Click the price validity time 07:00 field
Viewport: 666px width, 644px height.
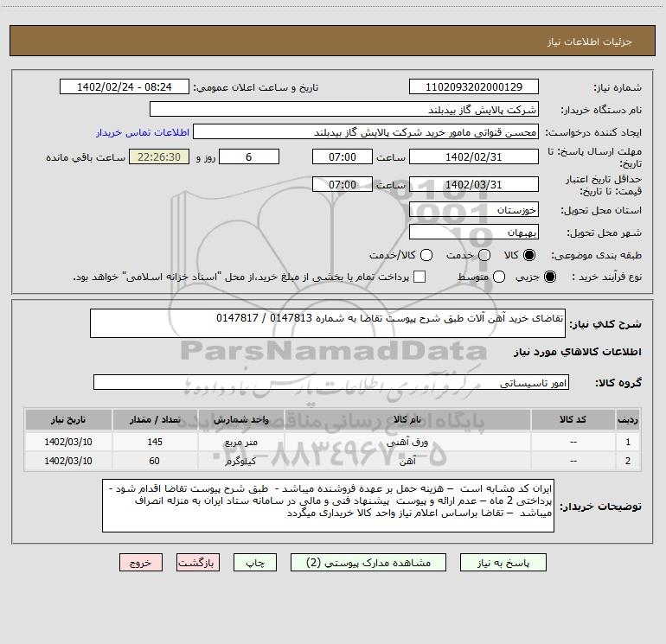point(343,184)
